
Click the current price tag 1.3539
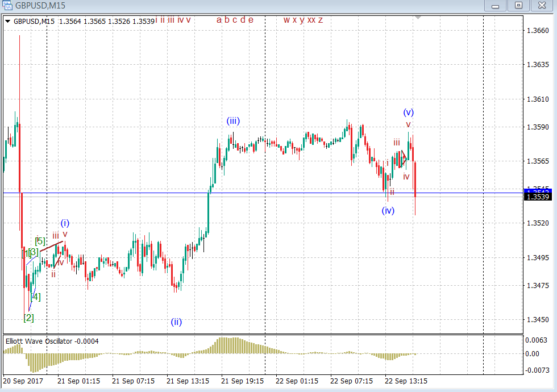(538, 197)
